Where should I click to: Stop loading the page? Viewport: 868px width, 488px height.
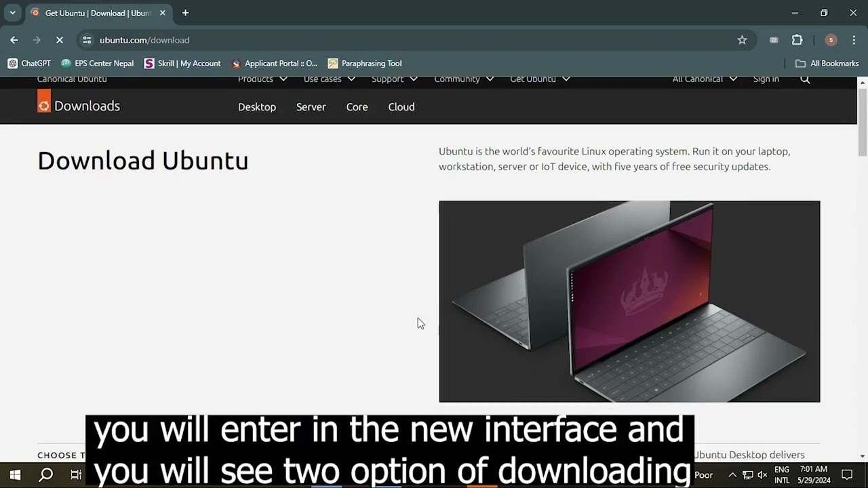pos(60,40)
